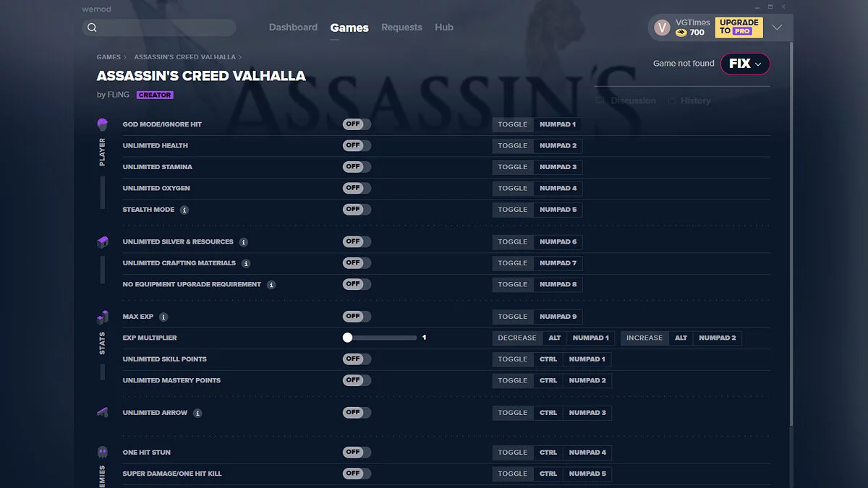This screenshot has height=488, width=868.
Task: Open the Discussion tab
Action: click(x=626, y=100)
